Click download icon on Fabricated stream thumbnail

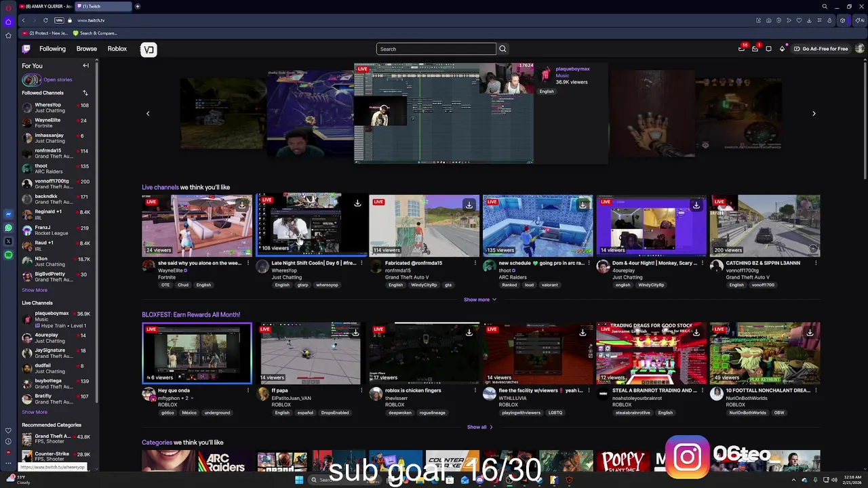(469, 204)
